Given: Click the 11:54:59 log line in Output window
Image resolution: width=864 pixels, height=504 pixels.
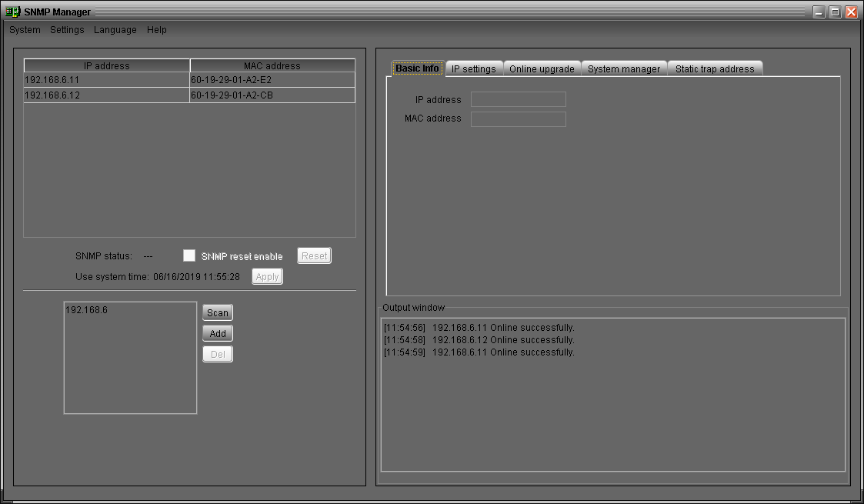Looking at the screenshot, I should (479, 352).
